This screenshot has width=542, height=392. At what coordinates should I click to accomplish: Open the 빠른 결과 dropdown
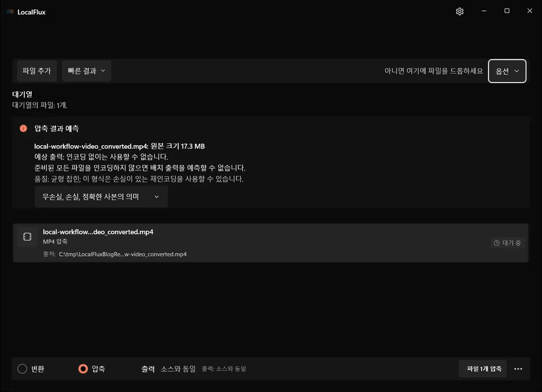(x=86, y=71)
